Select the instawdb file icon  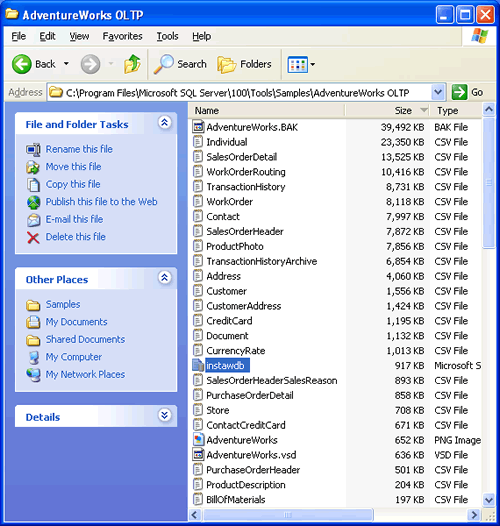click(x=198, y=365)
